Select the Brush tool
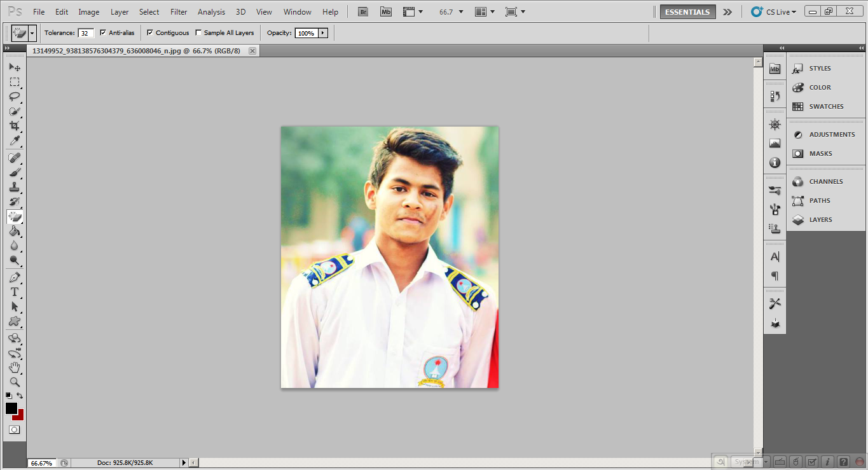This screenshot has width=868, height=470. (x=15, y=172)
